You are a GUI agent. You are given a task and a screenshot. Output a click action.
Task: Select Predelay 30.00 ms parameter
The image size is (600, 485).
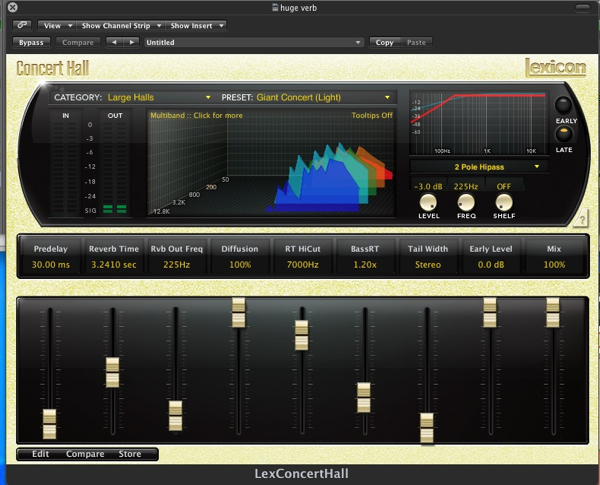(51, 256)
